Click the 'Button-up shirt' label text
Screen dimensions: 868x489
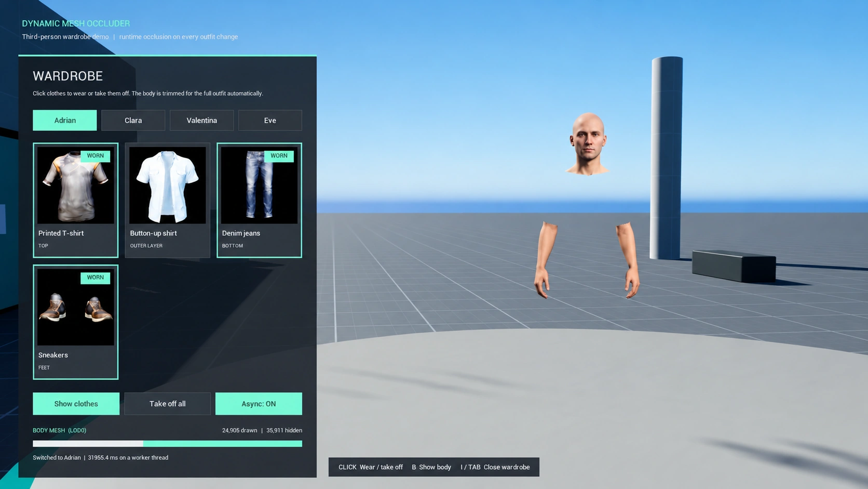(x=153, y=233)
